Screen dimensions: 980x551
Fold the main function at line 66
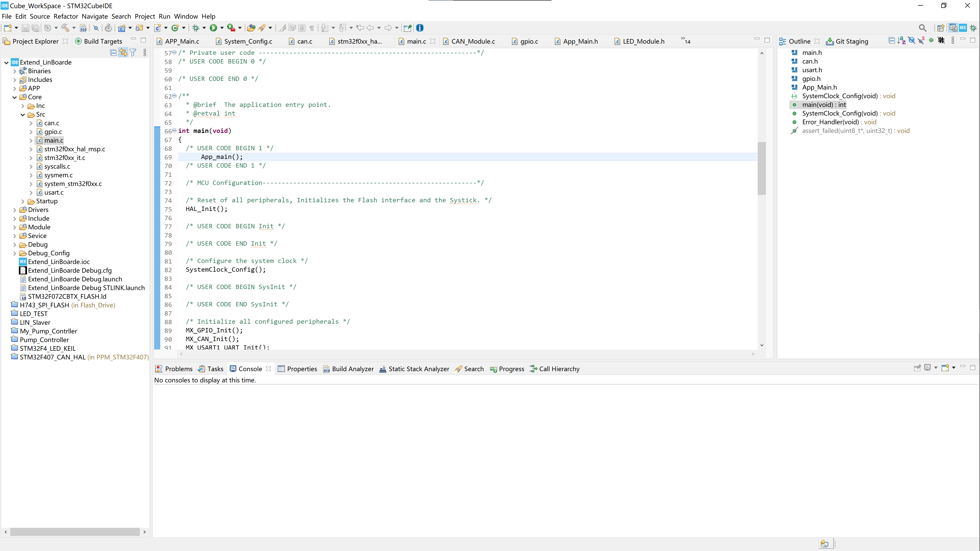tap(175, 130)
